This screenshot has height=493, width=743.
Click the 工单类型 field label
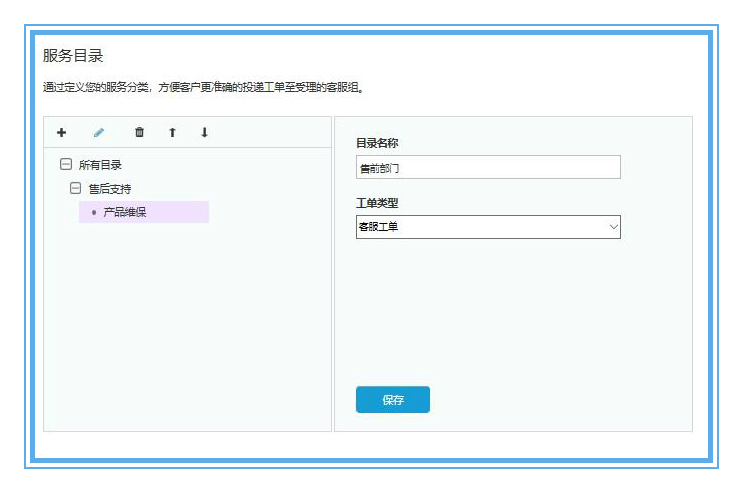(x=377, y=203)
